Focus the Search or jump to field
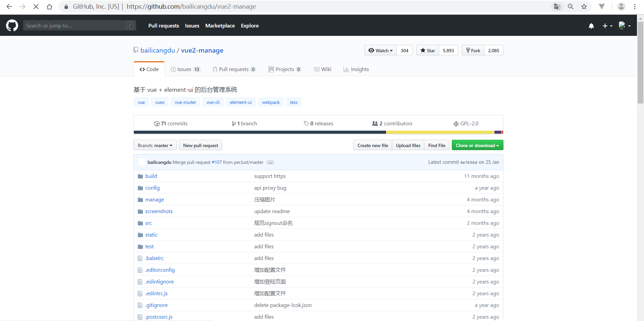 (79, 25)
